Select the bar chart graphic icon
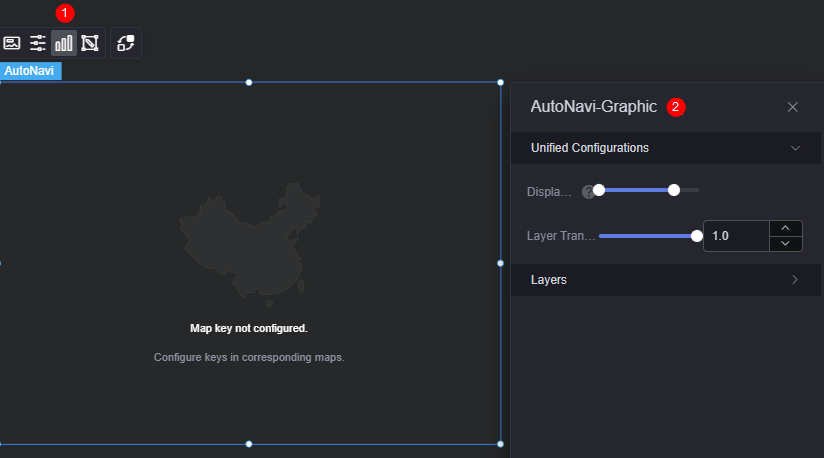 coord(64,43)
